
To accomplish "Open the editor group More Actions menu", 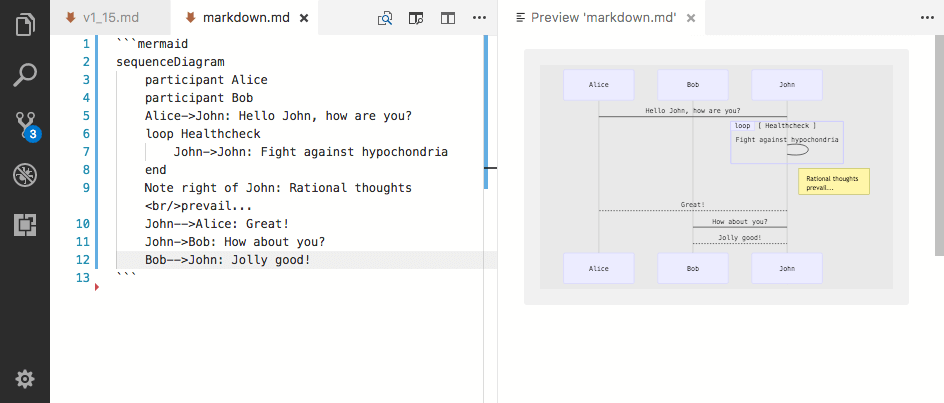I will 479,18.
